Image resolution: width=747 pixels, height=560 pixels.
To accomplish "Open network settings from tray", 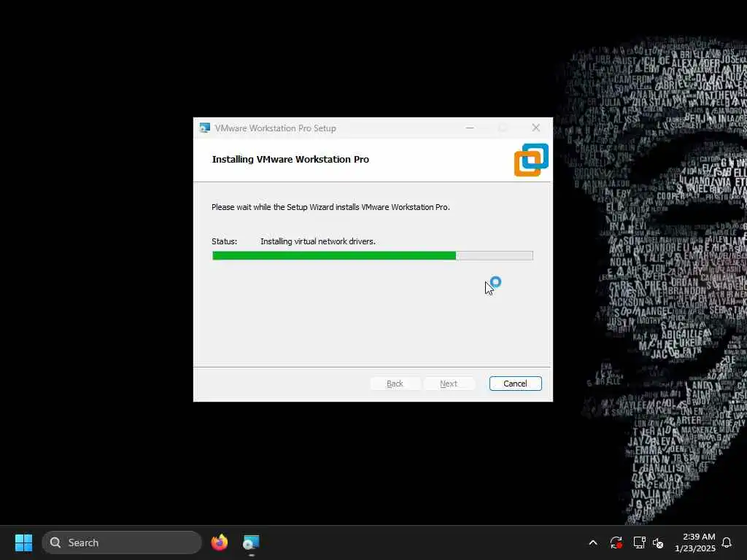I will point(639,542).
